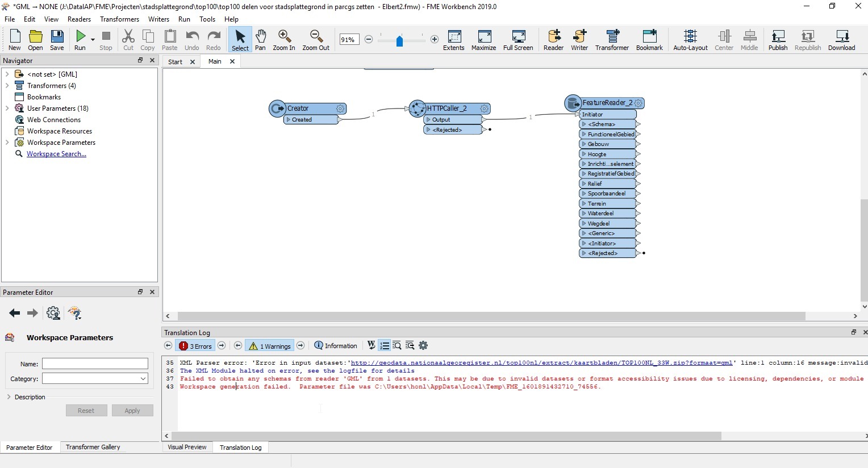The image size is (868, 468).
Task: Click the Publish toolbar icon
Action: pos(778,40)
